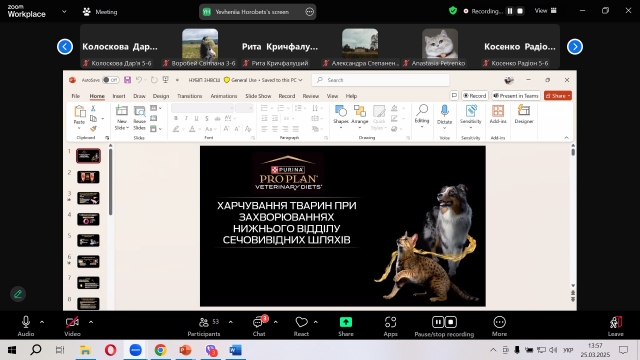Image resolution: width=640 pixels, height=360 pixels.
Task: Open Word from the taskbar
Action: coord(236,350)
